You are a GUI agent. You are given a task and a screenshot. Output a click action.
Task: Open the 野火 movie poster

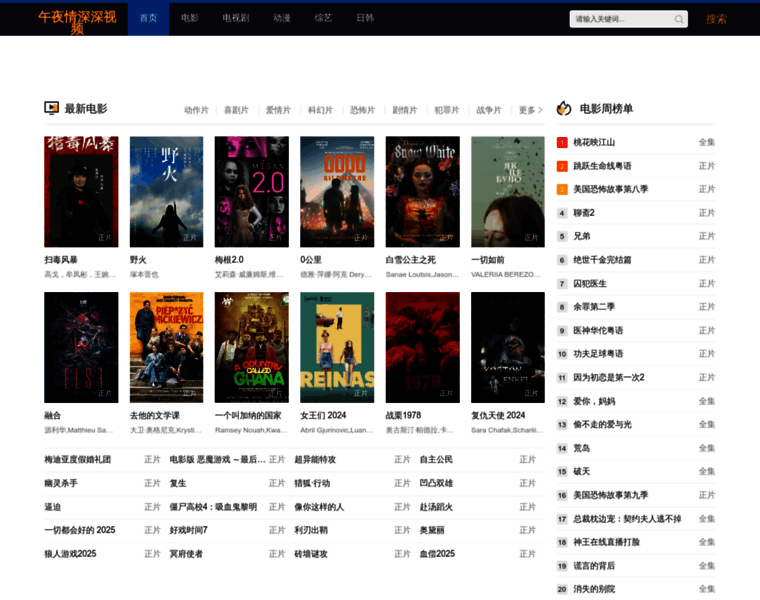[x=166, y=192]
